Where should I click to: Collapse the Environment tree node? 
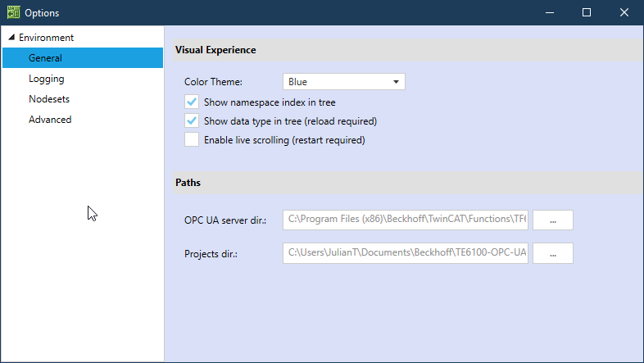(x=11, y=38)
